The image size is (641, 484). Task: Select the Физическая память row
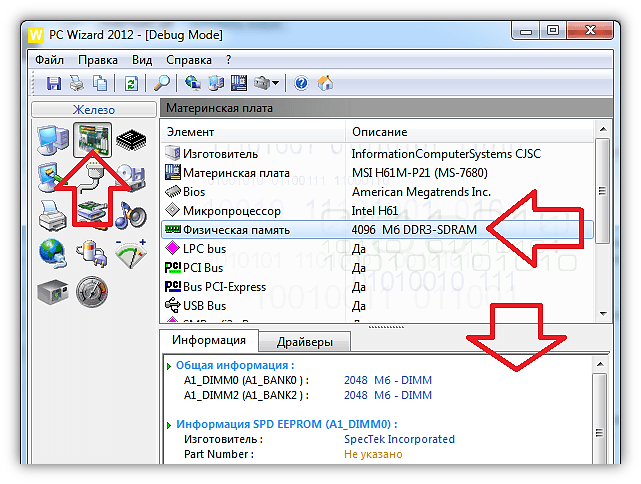click(377, 230)
